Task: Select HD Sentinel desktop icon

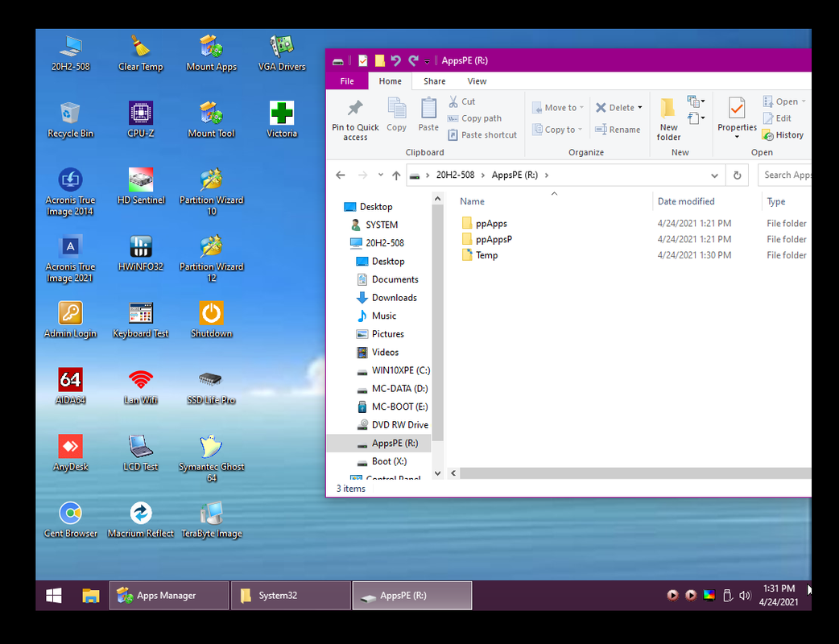Action: pos(140,186)
